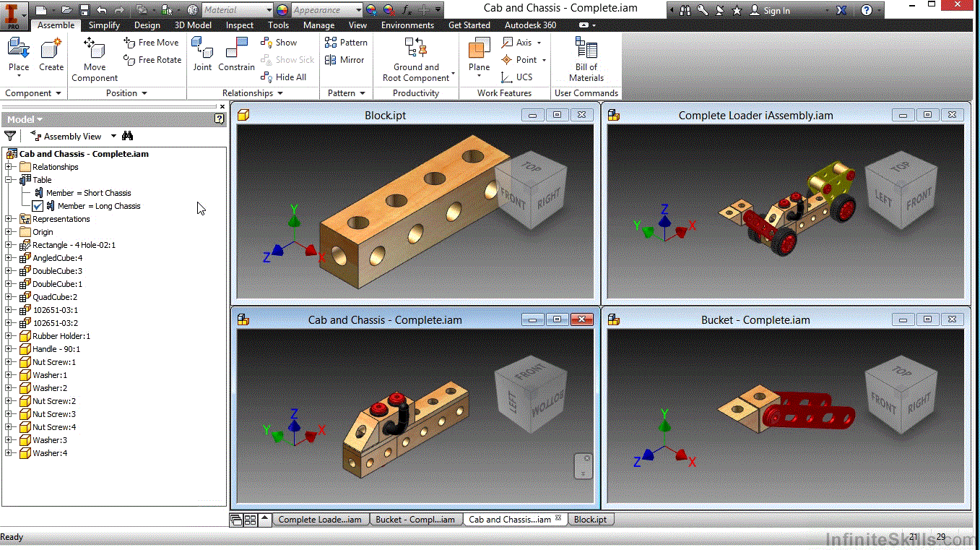The width and height of the screenshot is (980, 550).
Task: Click the tile windows icon at bottom
Action: 250,520
